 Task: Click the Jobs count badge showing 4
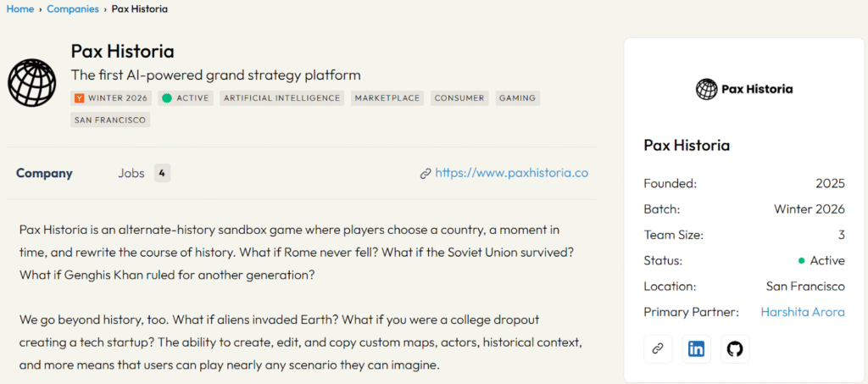click(162, 173)
